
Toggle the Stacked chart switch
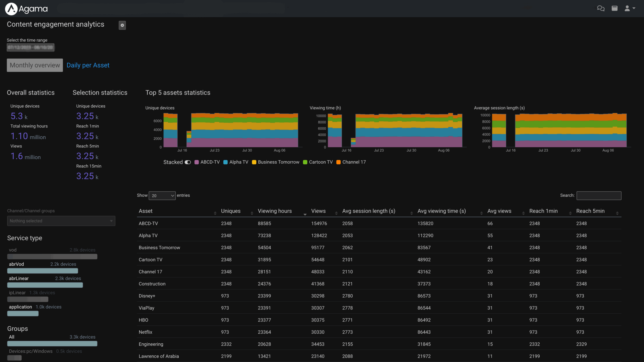coord(188,162)
